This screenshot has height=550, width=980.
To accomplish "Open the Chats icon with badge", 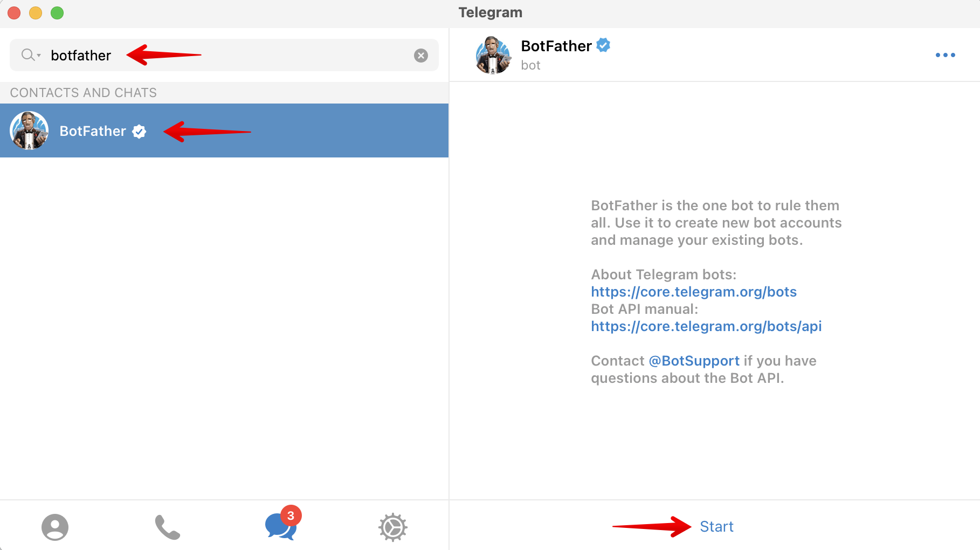I will (x=281, y=526).
